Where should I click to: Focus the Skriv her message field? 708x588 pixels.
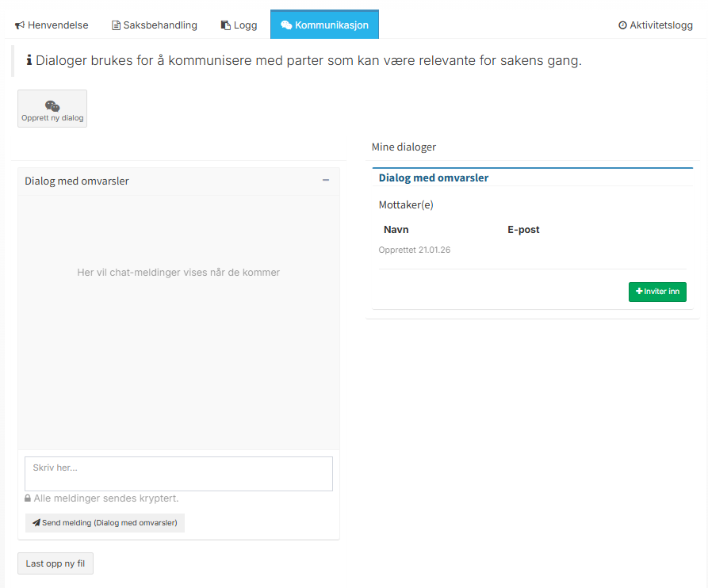(178, 474)
